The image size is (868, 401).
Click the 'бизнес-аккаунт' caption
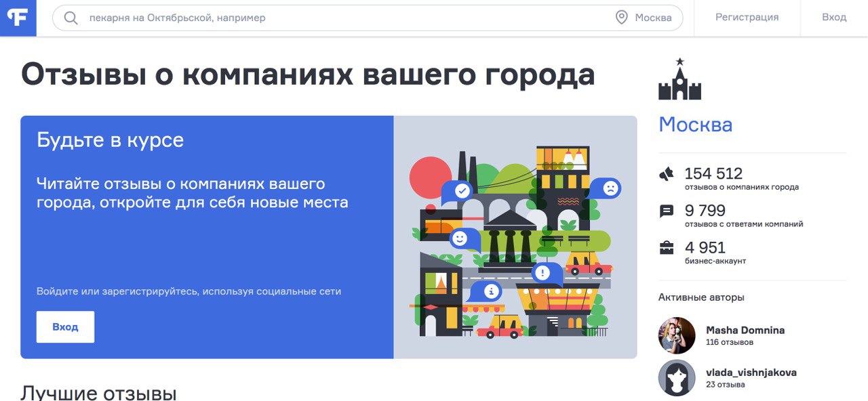(715, 261)
